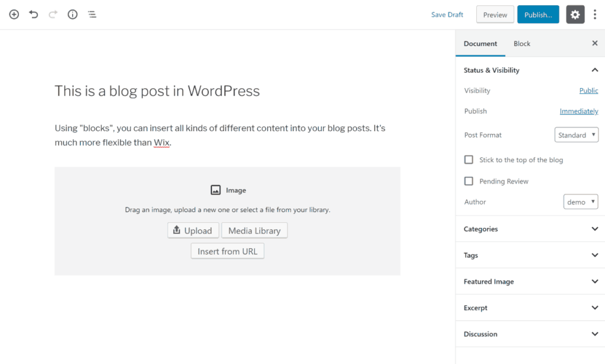Switch to the Document tab
This screenshot has width=605, height=364.
pos(480,44)
